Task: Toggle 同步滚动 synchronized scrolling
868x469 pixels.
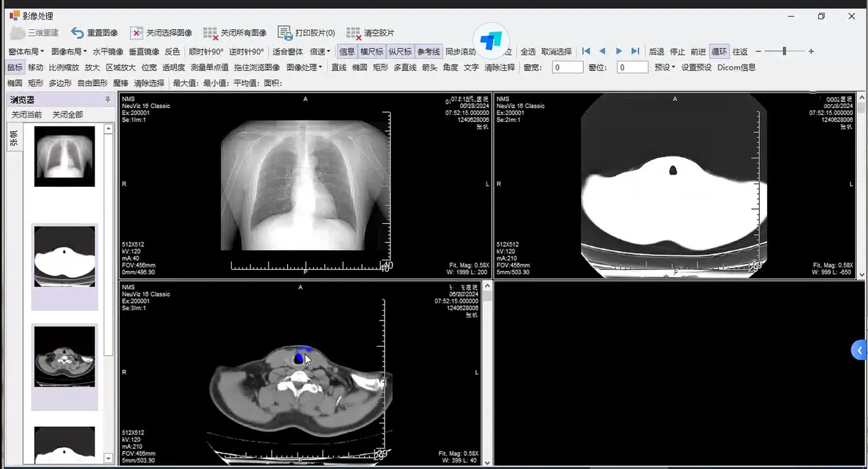Action: click(x=461, y=51)
